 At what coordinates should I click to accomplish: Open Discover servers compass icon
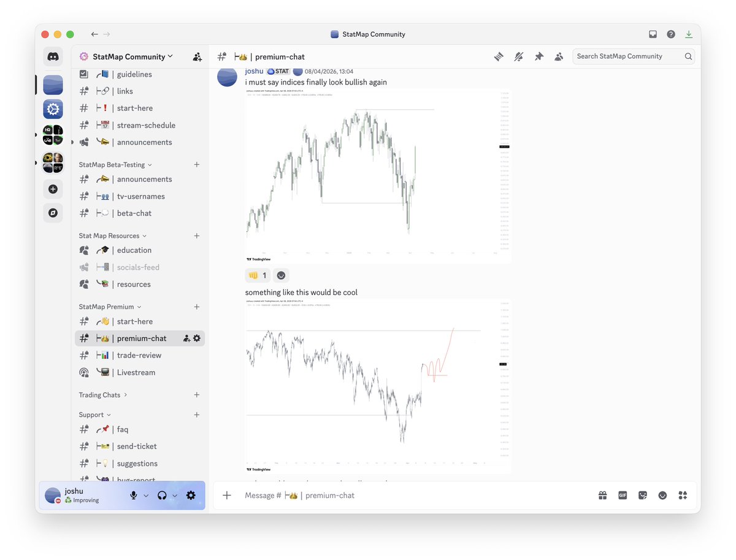pos(53,213)
